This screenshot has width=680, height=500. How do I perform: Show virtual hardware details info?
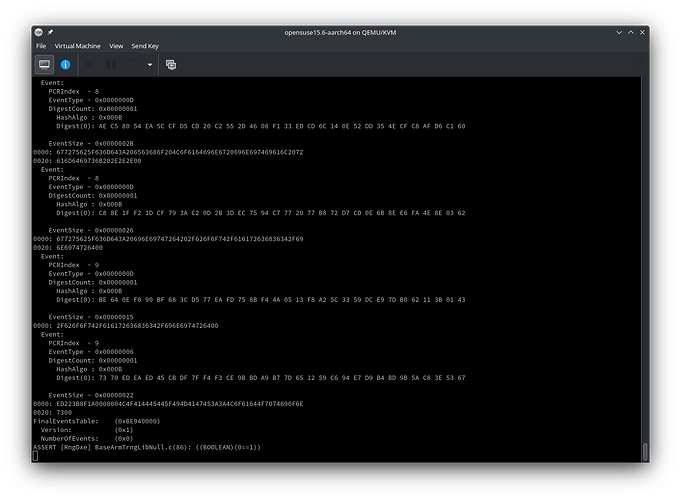coord(65,65)
